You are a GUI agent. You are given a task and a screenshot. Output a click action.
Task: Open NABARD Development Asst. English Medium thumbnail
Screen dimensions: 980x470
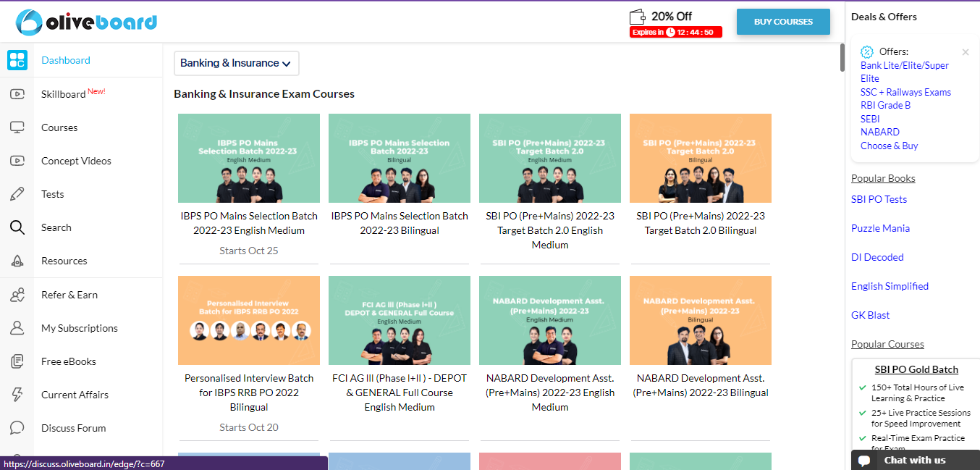tap(550, 320)
